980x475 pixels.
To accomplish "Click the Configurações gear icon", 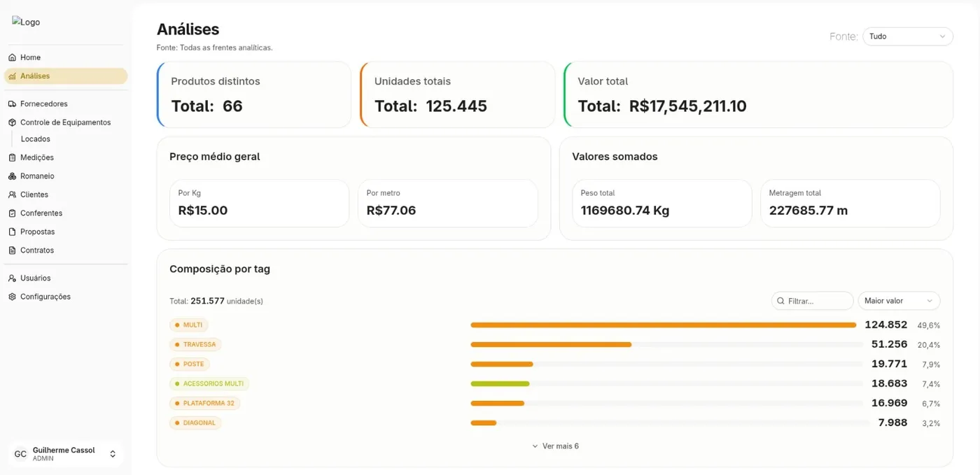I will coord(12,297).
